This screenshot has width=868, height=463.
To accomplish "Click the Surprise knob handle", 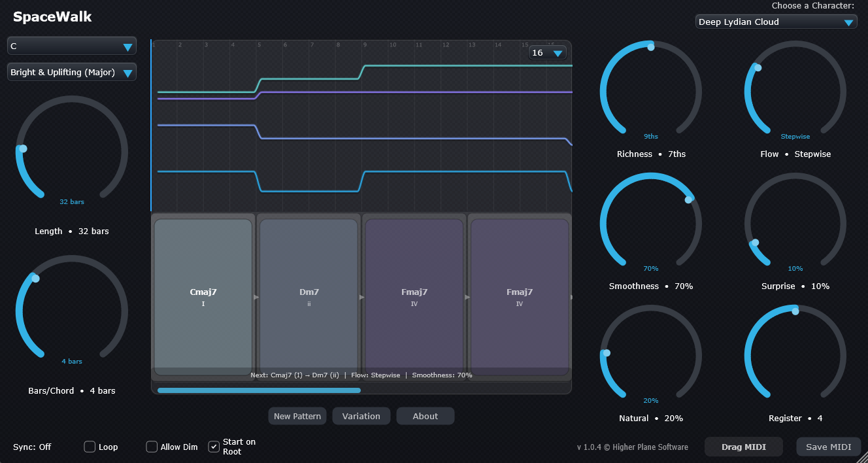I will [756, 243].
